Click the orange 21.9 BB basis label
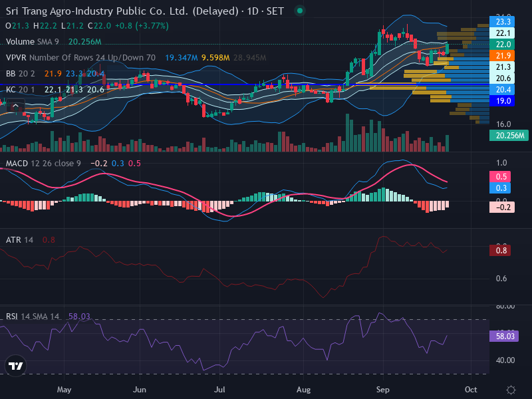Screen dimensions: 532x399 pyautogui.click(x=502, y=55)
